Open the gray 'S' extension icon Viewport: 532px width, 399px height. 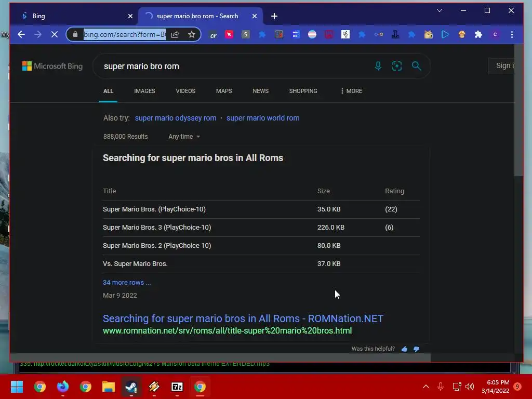[x=246, y=34]
